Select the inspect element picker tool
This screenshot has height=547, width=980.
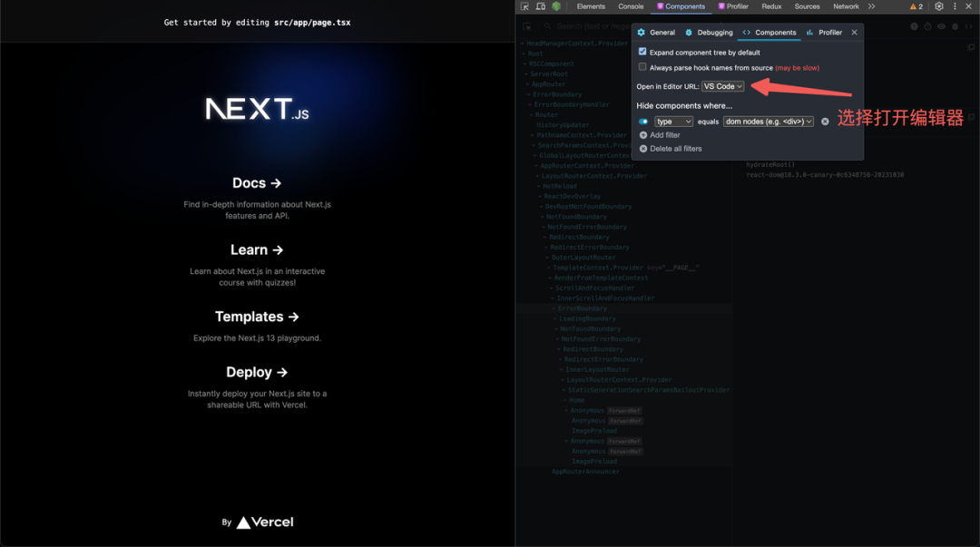pyautogui.click(x=524, y=6)
